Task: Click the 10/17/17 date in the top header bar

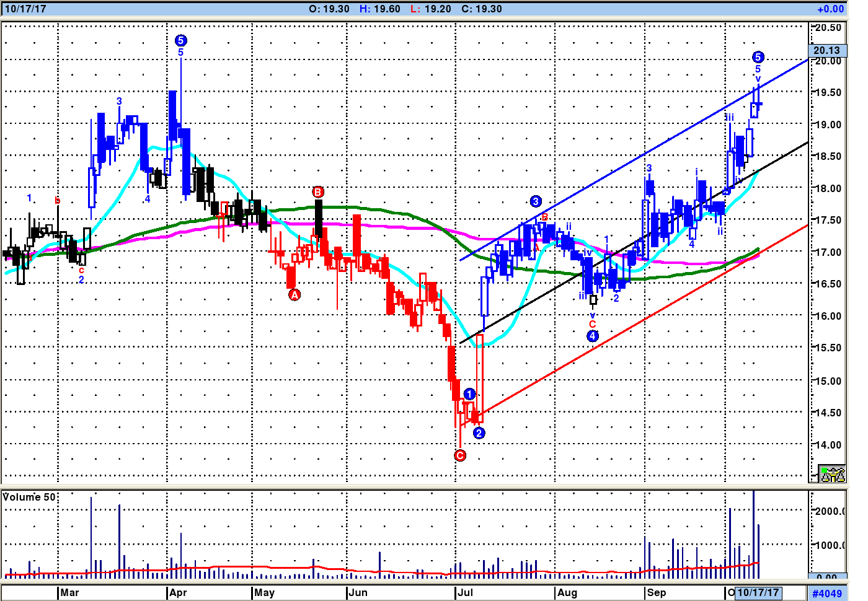Action: point(25,9)
